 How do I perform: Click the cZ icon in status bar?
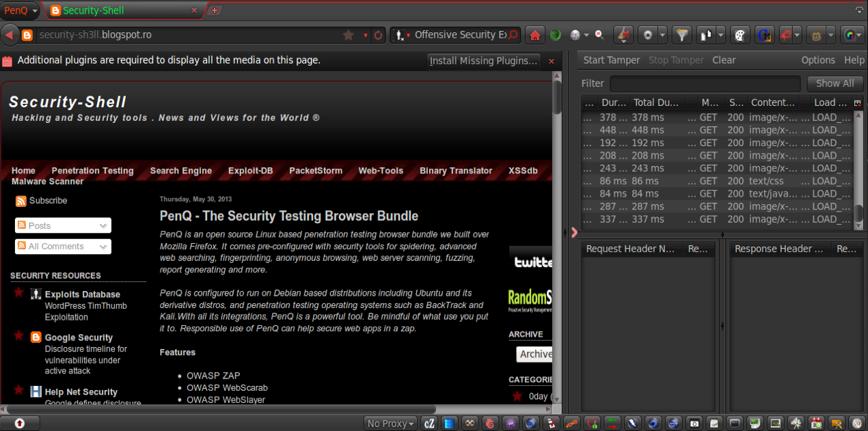pos(430,423)
